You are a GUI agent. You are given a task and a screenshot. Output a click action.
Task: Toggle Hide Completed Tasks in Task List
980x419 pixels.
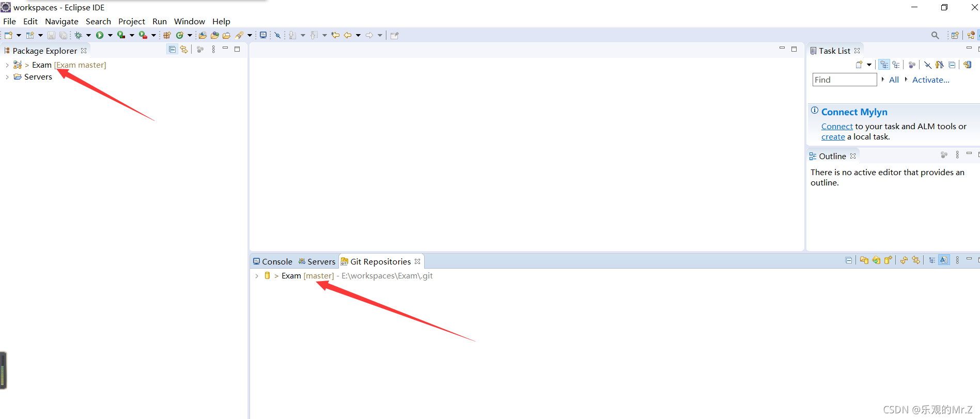928,65
